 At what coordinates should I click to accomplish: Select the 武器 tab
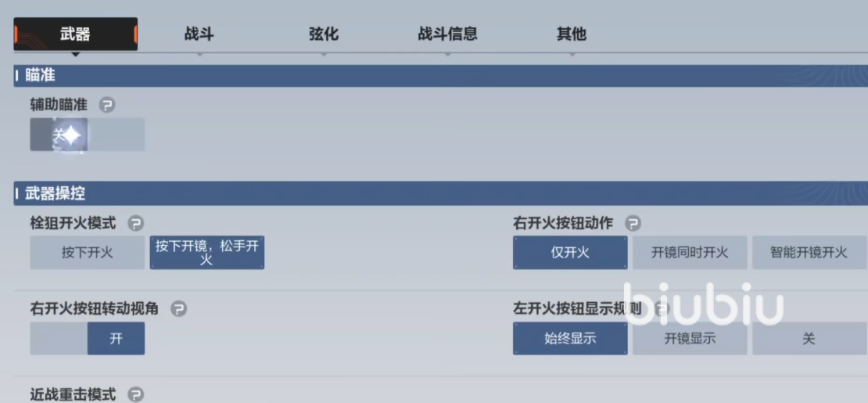[75, 34]
